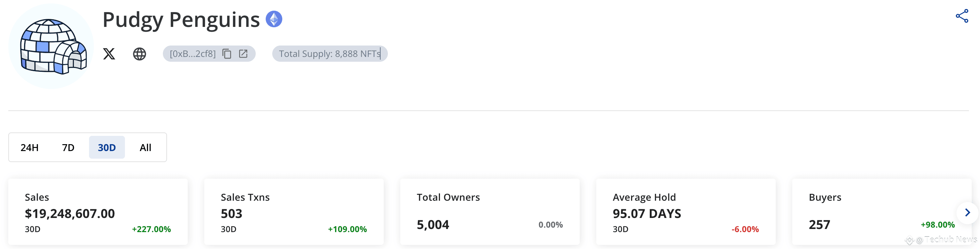Select the 7D time range

[x=68, y=148]
